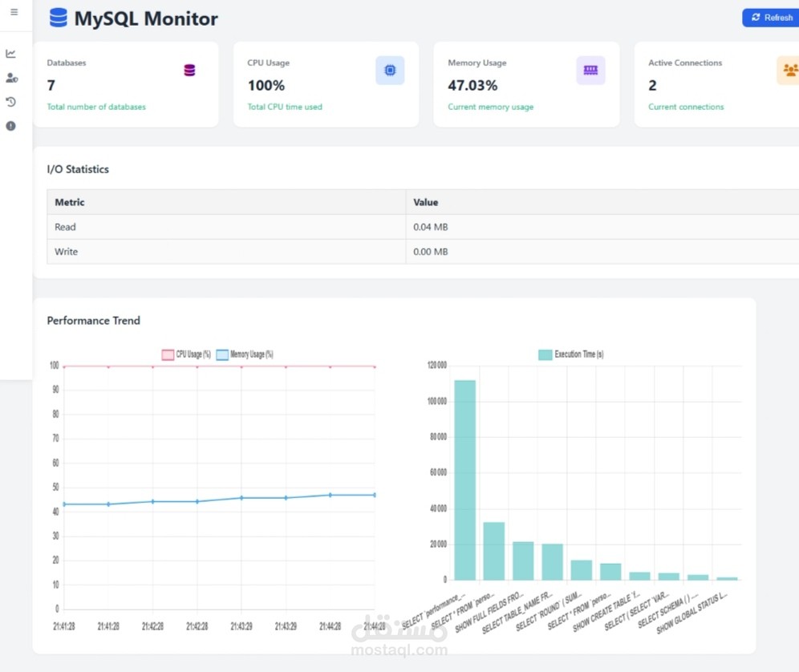Click the tallest bar, SELECT performance query
799x672 pixels.
click(x=464, y=480)
